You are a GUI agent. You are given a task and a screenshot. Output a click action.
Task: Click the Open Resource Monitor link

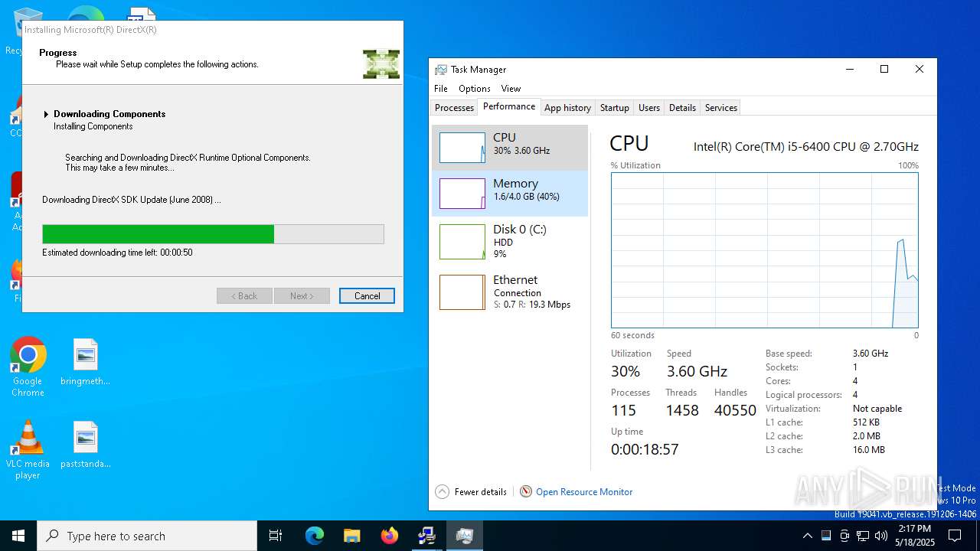pyautogui.click(x=584, y=492)
